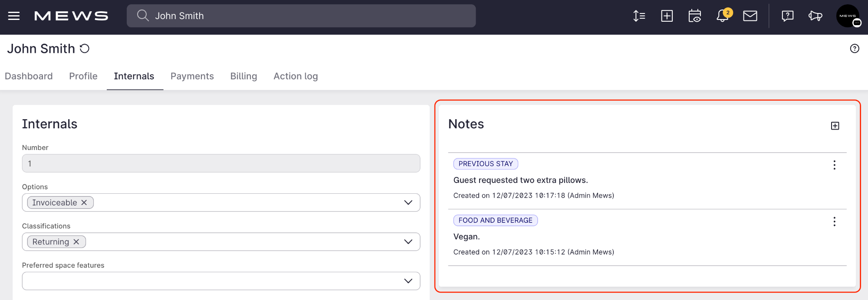Click the notifications bell icon
The image size is (868, 300).
coord(722,16)
